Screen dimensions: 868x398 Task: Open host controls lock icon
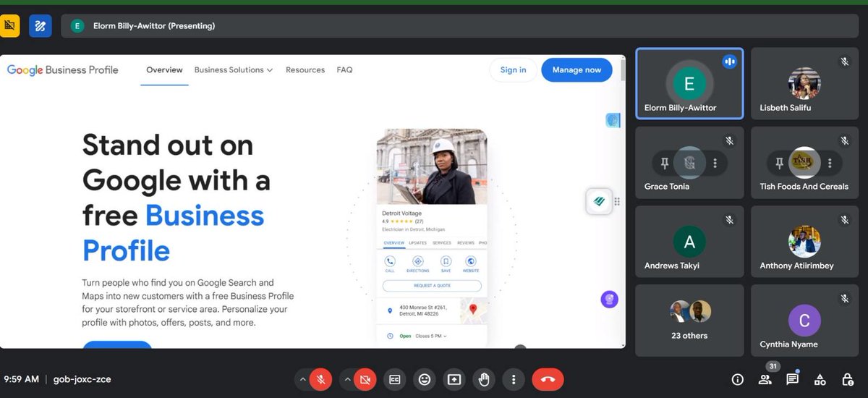click(x=848, y=379)
